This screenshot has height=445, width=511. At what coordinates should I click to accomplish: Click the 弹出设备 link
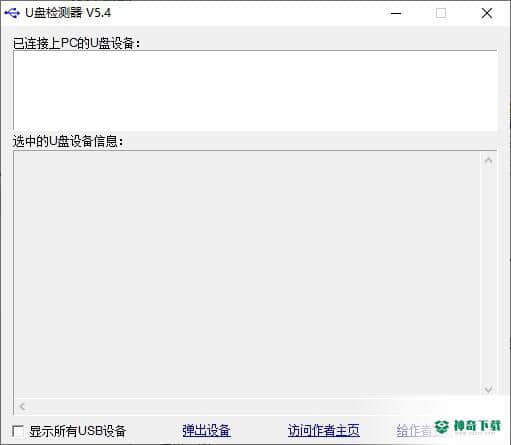(206, 431)
